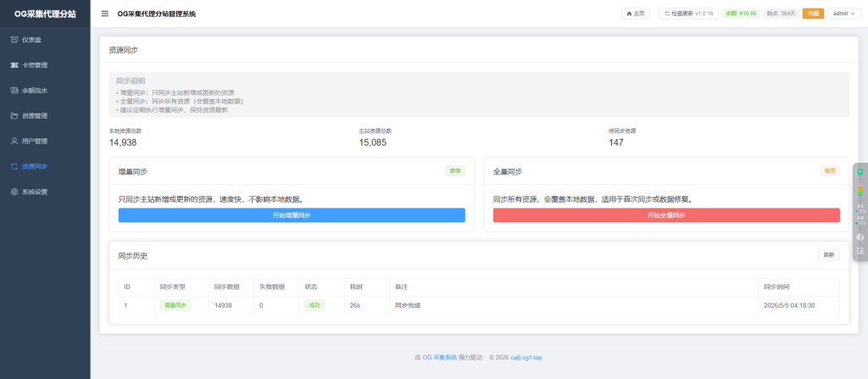Click the green shield icon on floating widget
Viewport: 868px width, 379px height.
[860, 172]
